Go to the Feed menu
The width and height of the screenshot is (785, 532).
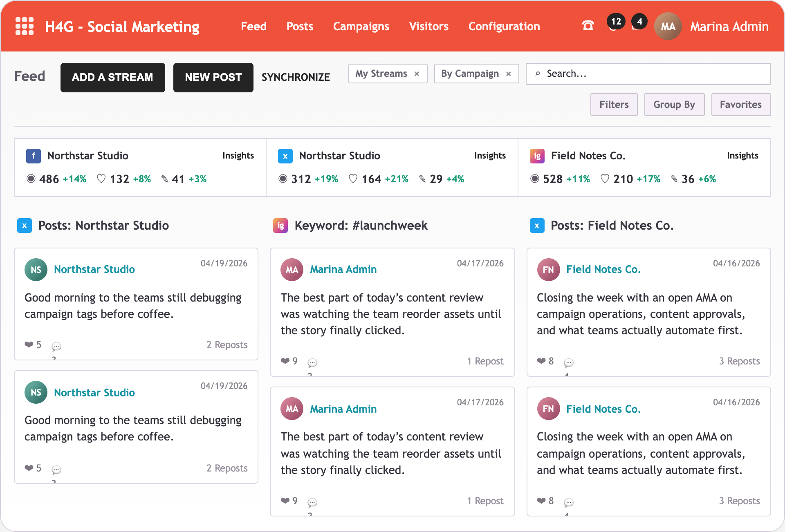pyautogui.click(x=253, y=27)
